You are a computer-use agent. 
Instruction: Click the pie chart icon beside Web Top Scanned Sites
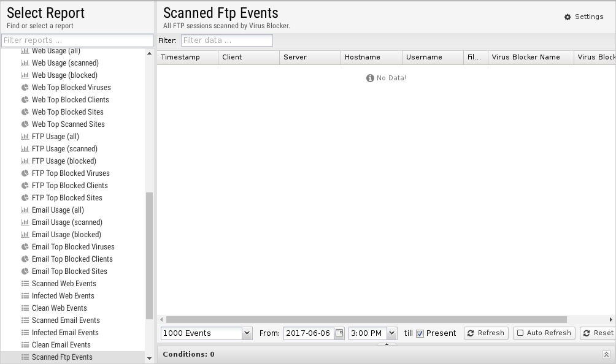pos(25,124)
